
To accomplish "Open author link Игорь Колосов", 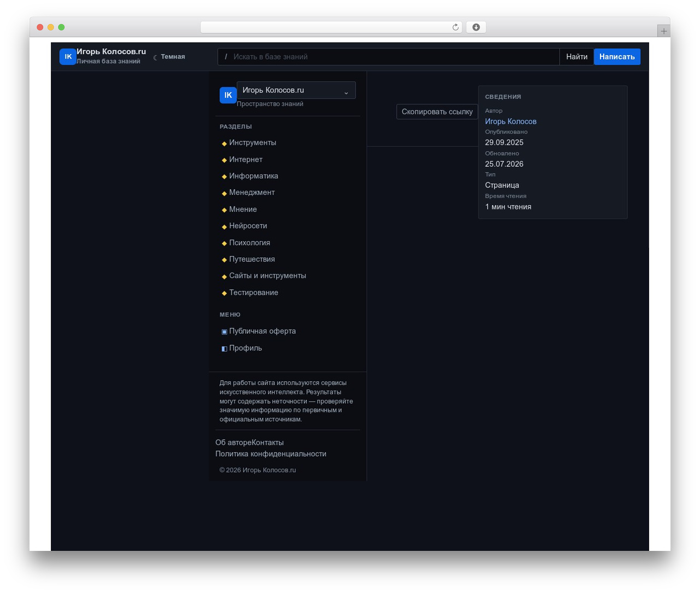I will [511, 121].
